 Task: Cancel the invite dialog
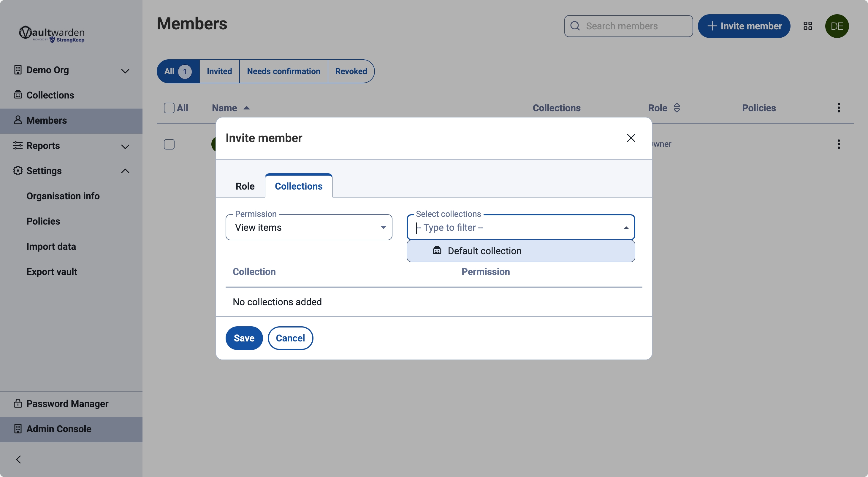pos(290,338)
